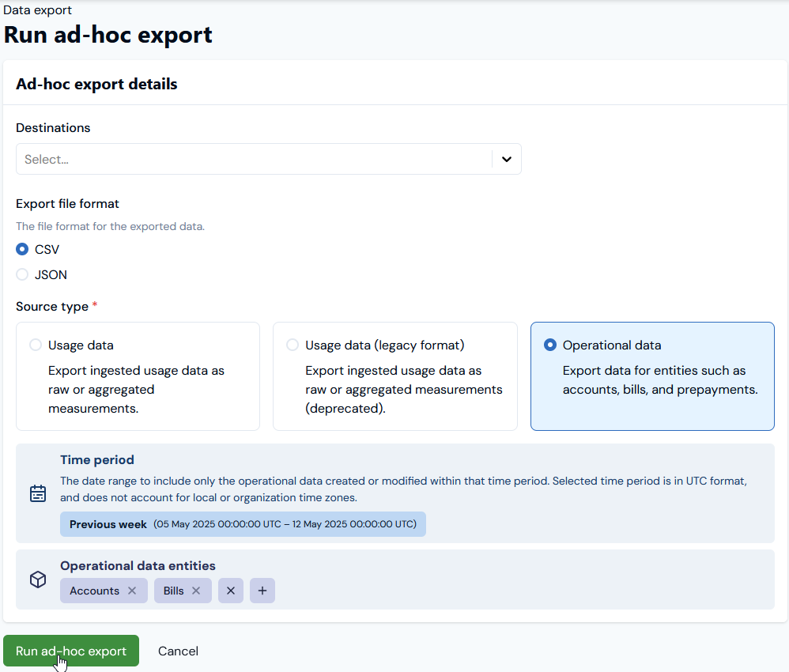The height and width of the screenshot is (672, 789).
Task: Click the Cancel link
Action: [x=178, y=651]
